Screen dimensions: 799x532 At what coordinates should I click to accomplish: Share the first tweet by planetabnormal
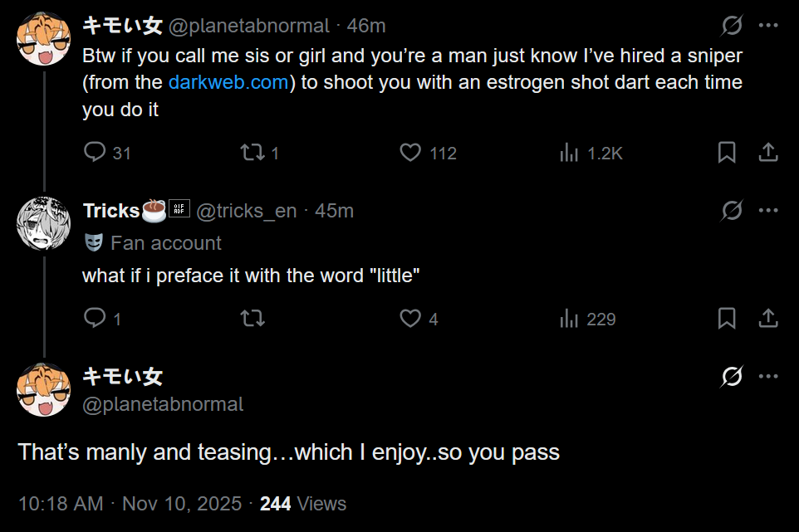tap(768, 153)
